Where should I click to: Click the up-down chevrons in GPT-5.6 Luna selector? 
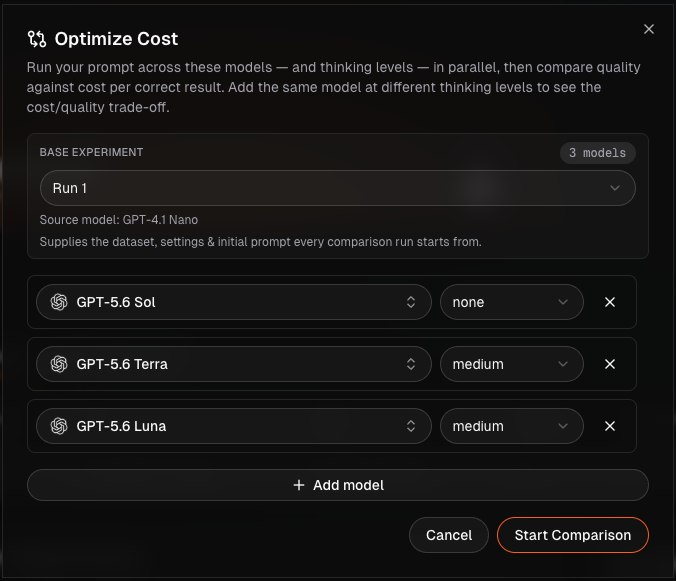411,426
